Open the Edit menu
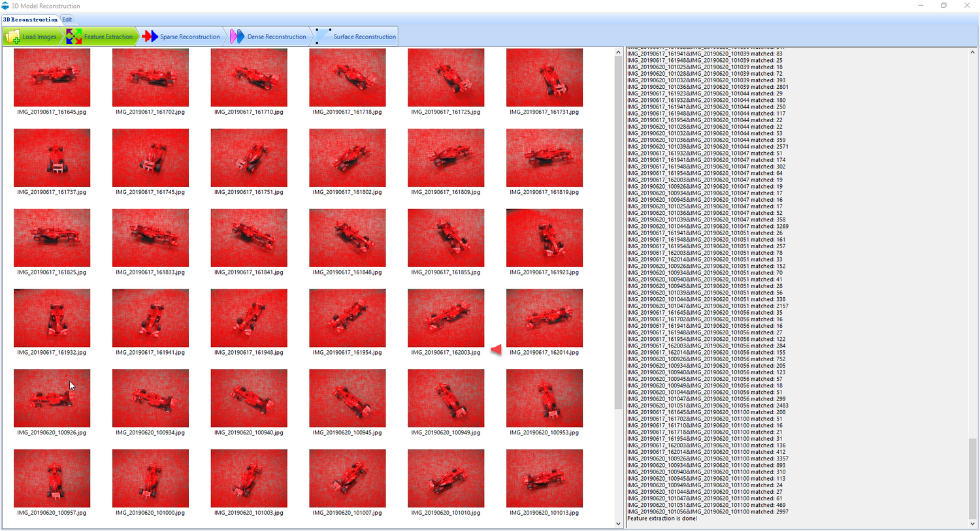Image resolution: width=980 pixels, height=531 pixels. click(x=67, y=20)
